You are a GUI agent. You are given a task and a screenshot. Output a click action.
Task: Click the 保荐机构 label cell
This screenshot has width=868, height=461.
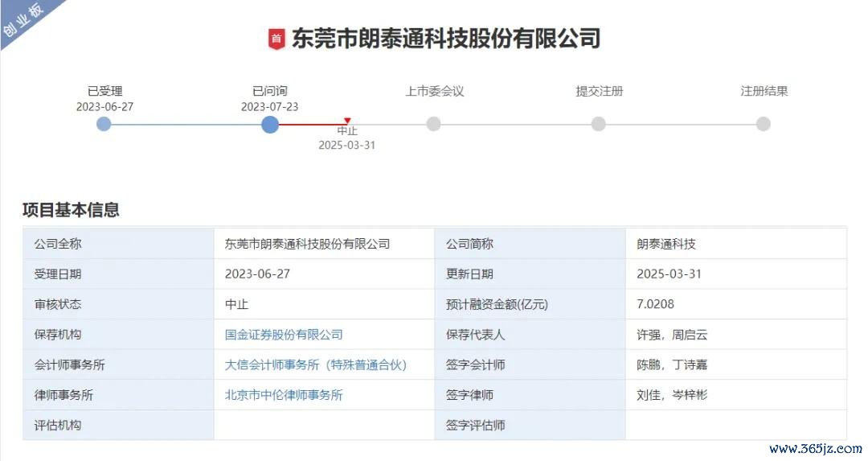tap(118, 335)
